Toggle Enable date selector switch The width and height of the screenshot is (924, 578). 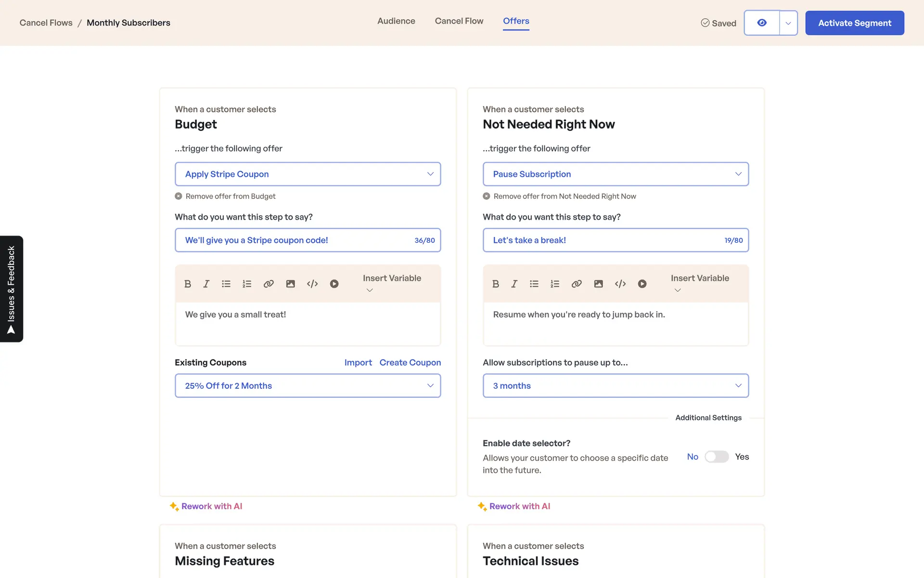click(717, 457)
